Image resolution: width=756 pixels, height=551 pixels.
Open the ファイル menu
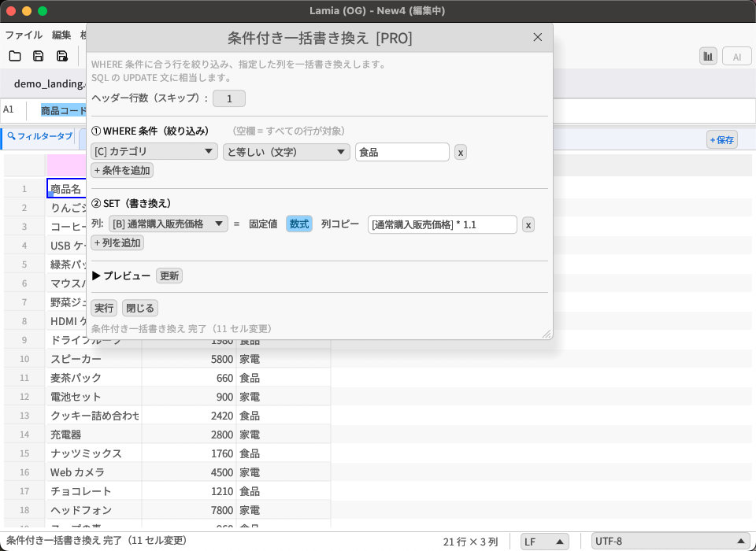tap(24, 35)
